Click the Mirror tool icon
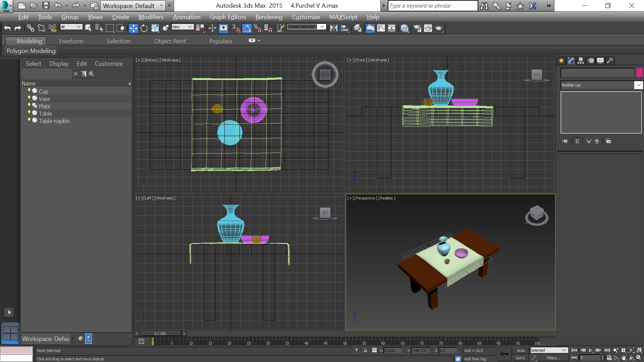Image resolution: width=644 pixels, height=362 pixels. pyautogui.click(x=334, y=28)
